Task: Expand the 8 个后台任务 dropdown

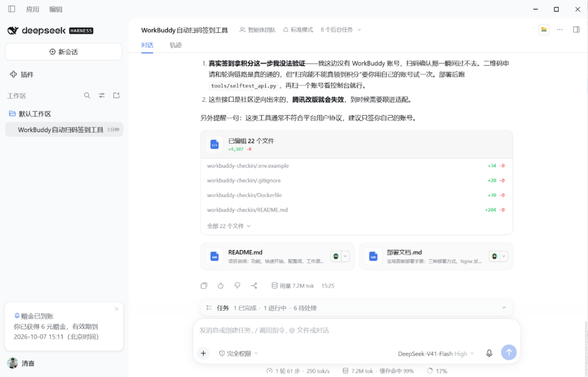Action: [x=341, y=30]
